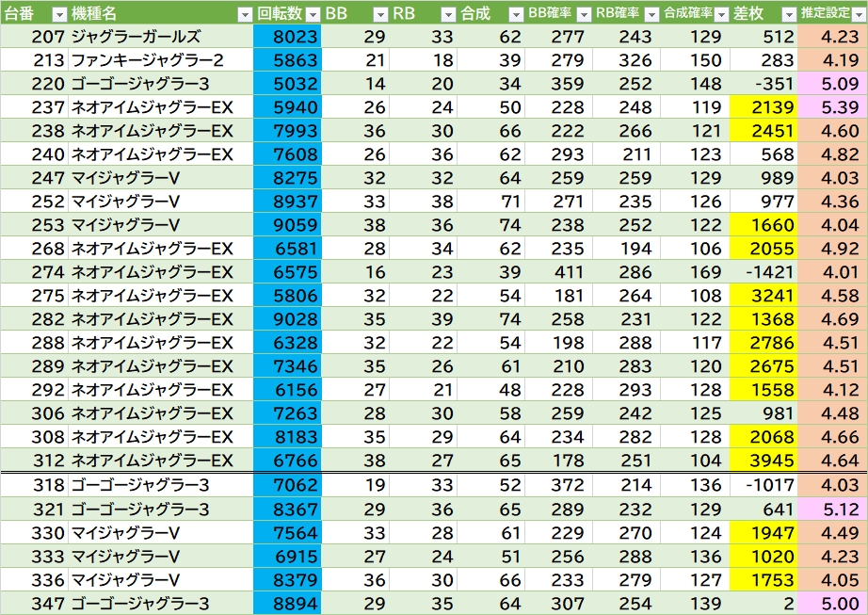The image size is (868, 615).
Task: Expand the 回転数 filter arrow
Action: (312, 14)
